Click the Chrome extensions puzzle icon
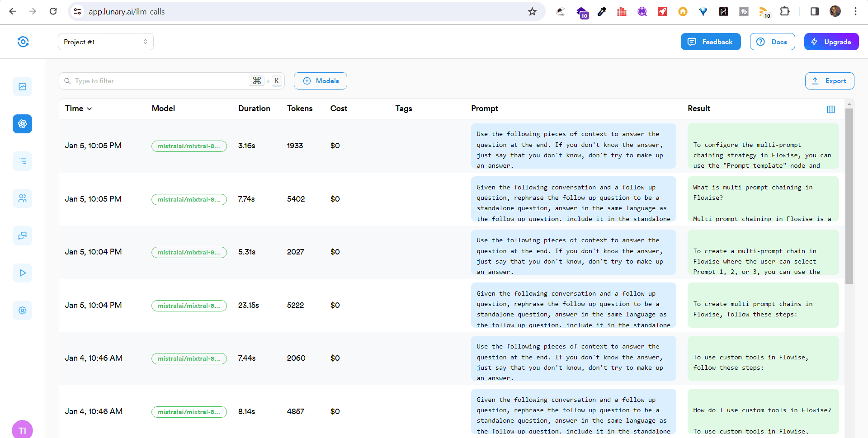Image resolution: width=868 pixels, height=438 pixels. (x=785, y=11)
